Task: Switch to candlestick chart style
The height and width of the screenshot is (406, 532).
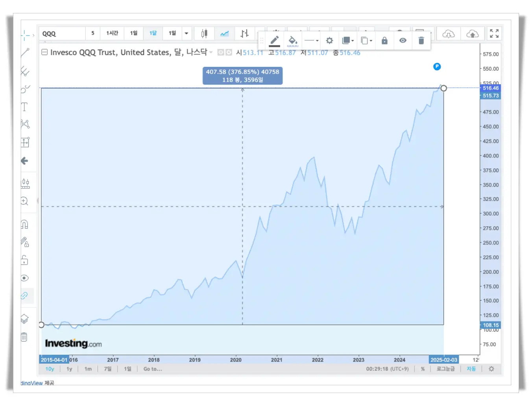Action: pyautogui.click(x=204, y=33)
